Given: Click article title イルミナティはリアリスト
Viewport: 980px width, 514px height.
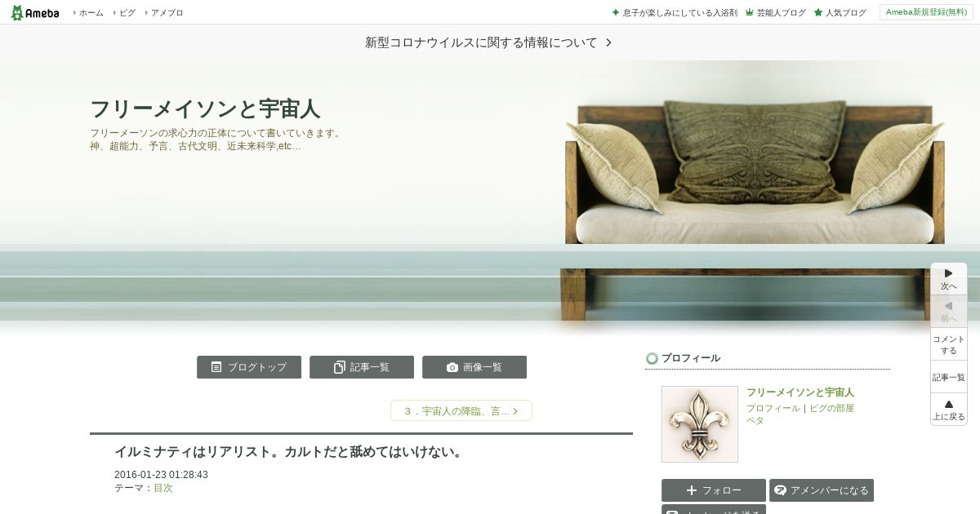Looking at the screenshot, I should (290, 451).
